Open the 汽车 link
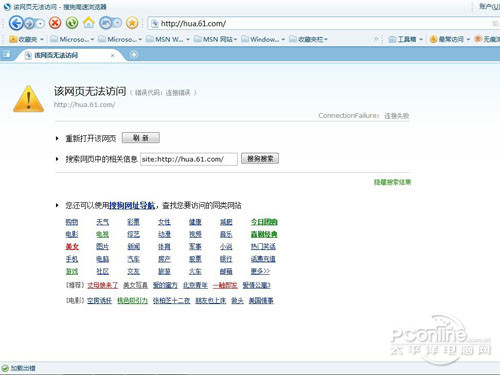This screenshot has width=500, height=375. pos(133,259)
